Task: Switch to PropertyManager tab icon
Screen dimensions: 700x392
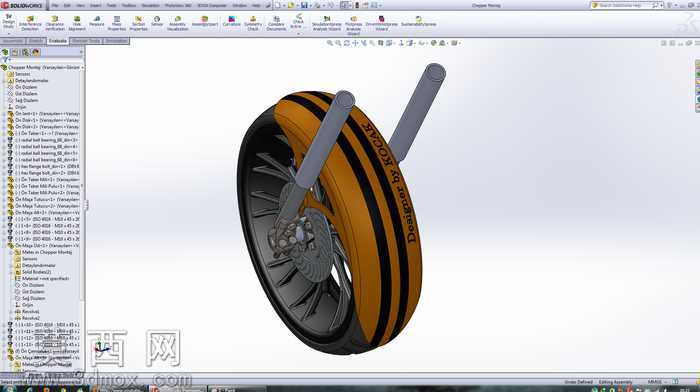Action: click(15, 52)
